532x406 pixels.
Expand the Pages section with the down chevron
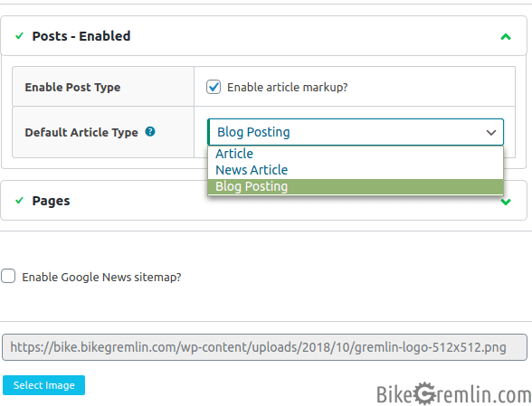click(506, 202)
